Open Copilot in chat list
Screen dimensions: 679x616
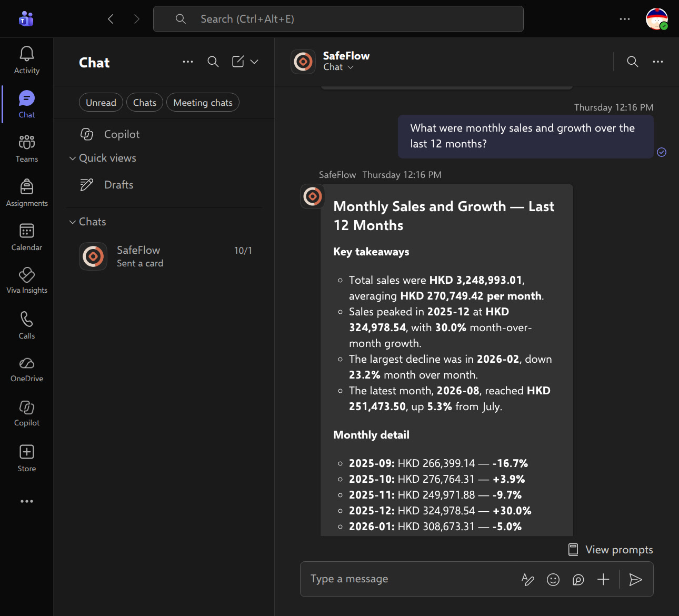164,134
